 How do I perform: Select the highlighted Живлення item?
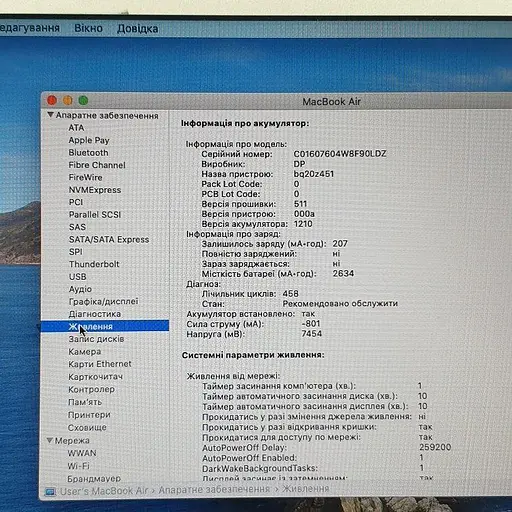click(x=105, y=326)
